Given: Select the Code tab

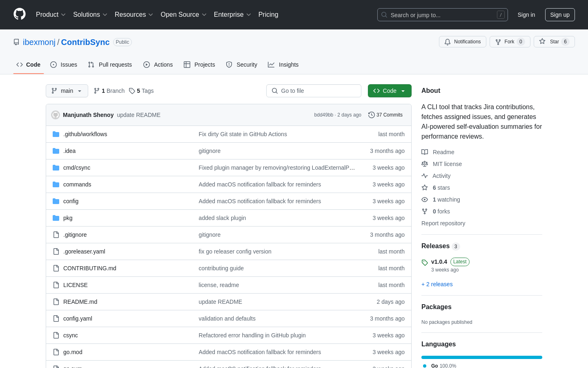Looking at the screenshot, I should (29, 65).
